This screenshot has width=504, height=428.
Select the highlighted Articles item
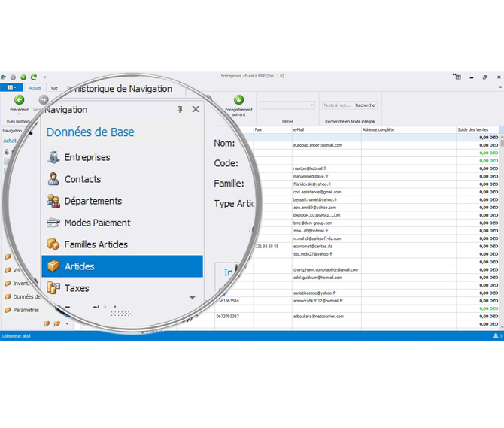pyautogui.click(x=122, y=266)
